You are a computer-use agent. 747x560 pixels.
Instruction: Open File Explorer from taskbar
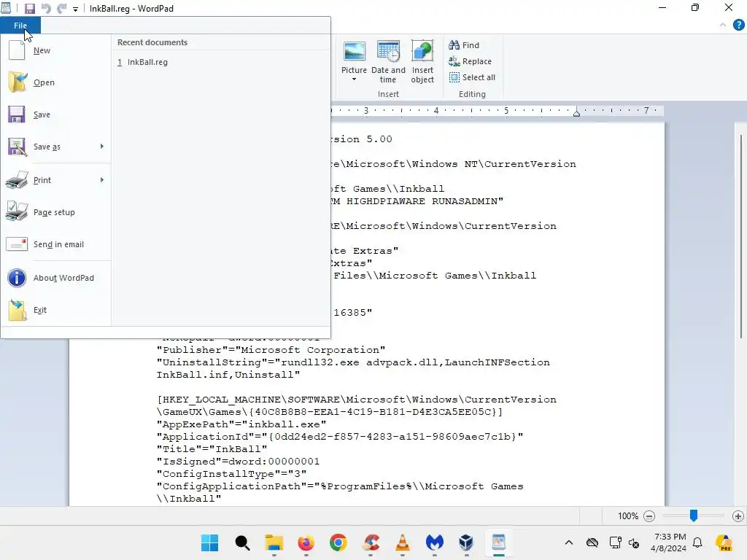(274, 542)
